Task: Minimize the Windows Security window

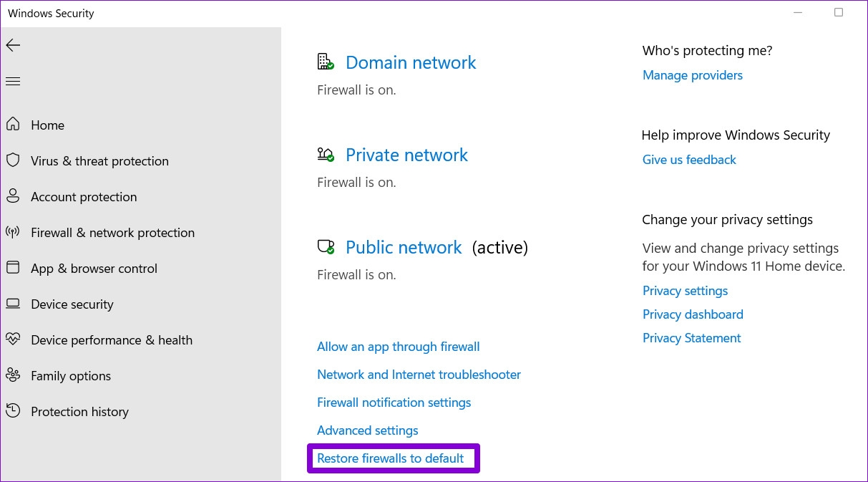Action: [x=799, y=13]
